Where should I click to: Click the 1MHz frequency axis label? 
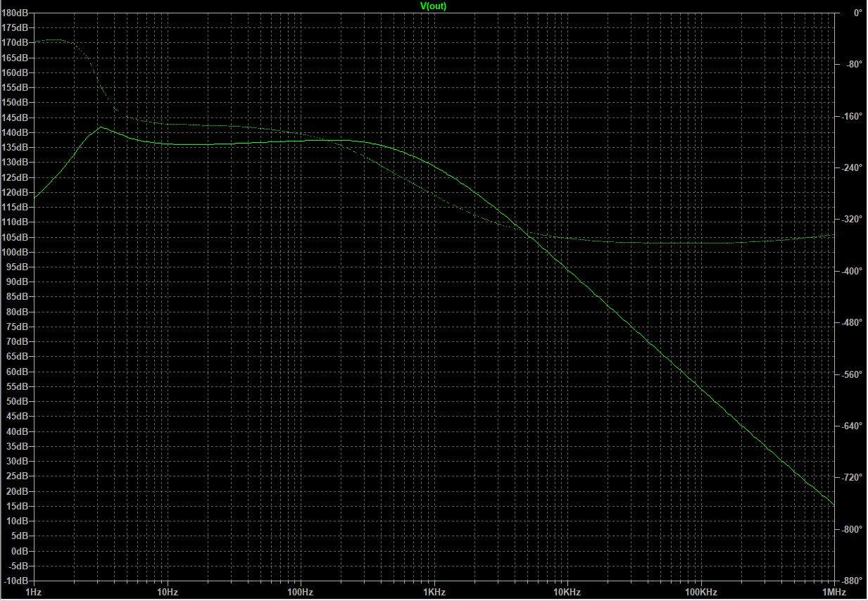pos(834,593)
